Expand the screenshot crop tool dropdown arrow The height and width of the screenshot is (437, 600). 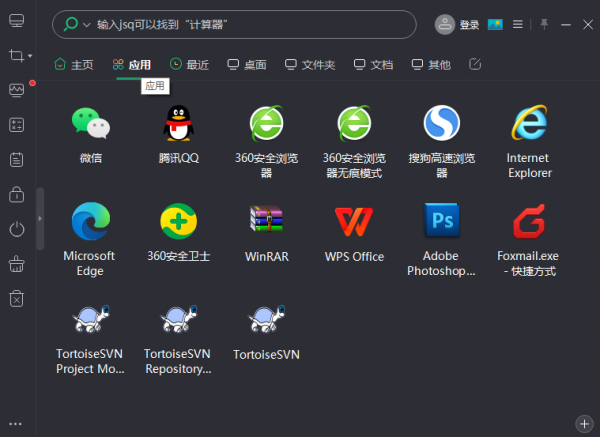[x=30, y=56]
